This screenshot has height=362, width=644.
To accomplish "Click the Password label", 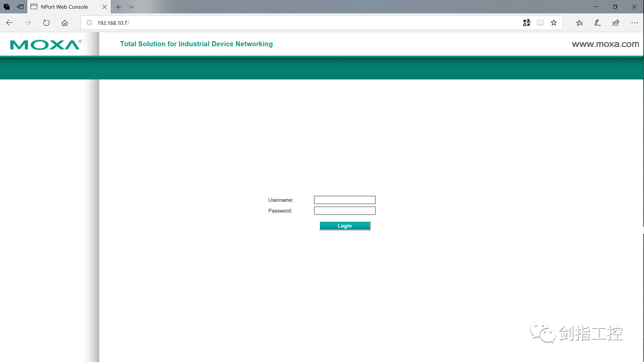I will (x=280, y=211).
